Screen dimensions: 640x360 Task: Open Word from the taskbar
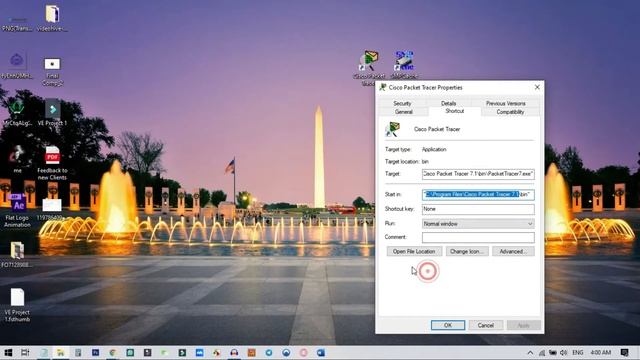click(321, 353)
